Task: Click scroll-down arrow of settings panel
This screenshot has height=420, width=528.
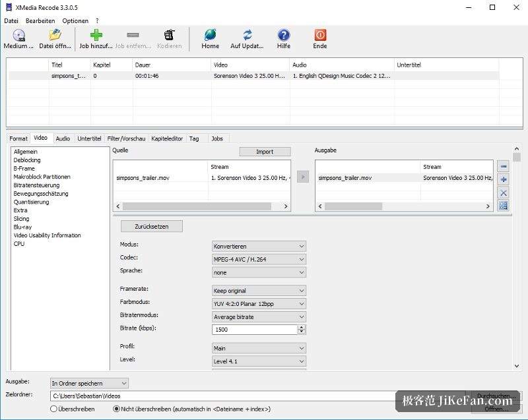Action: click(517, 366)
